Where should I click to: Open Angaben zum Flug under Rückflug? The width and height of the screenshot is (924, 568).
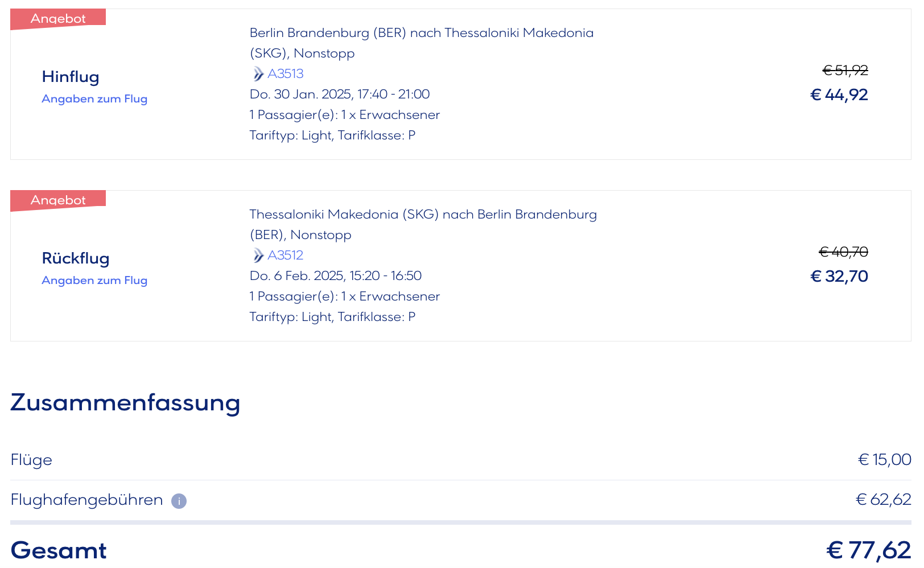(94, 281)
